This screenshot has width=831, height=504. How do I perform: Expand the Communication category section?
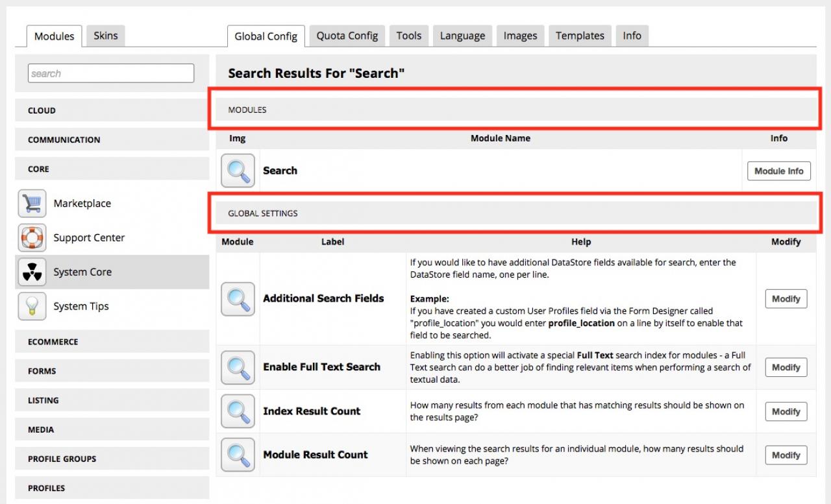pos(112,139)
